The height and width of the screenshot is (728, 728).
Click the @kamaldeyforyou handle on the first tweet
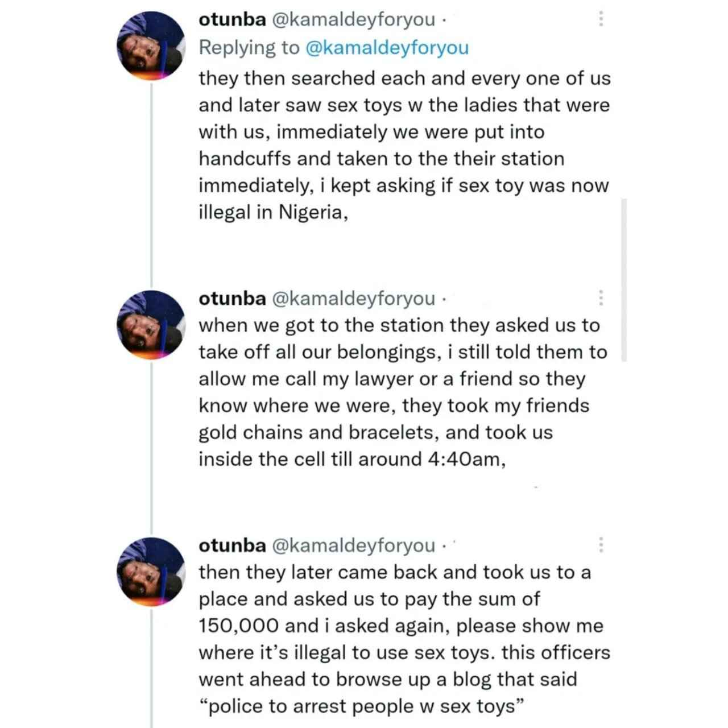click(354, 20)
